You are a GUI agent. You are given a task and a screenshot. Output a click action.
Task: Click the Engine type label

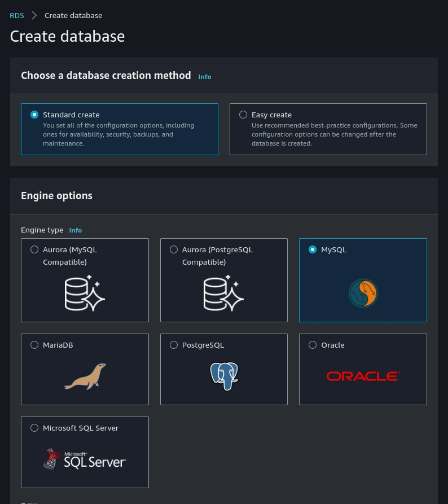[x=42, y=230]
